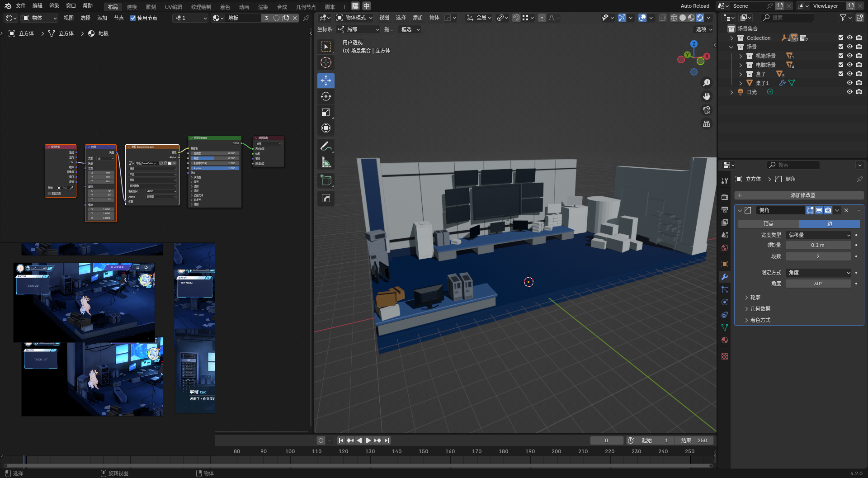Select the Rotate tool
Screen dimensions: 868x478
point(325,96)
